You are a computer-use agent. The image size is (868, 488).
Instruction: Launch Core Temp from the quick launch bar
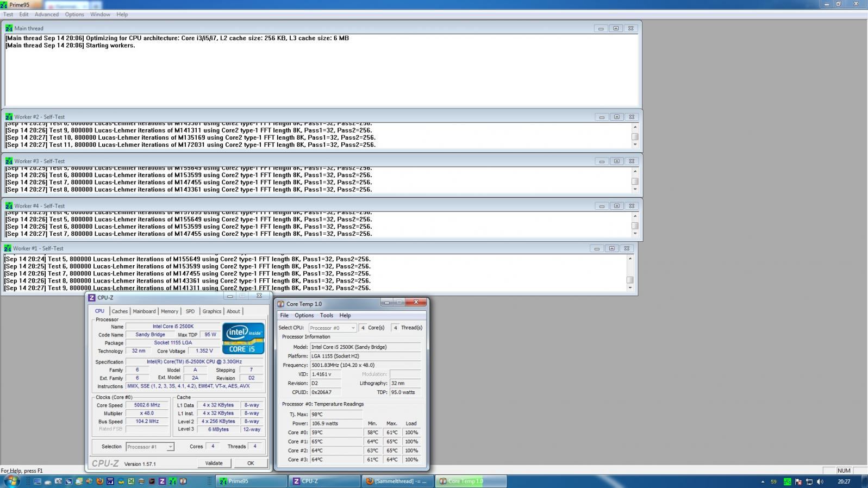[x=183, y=481]
